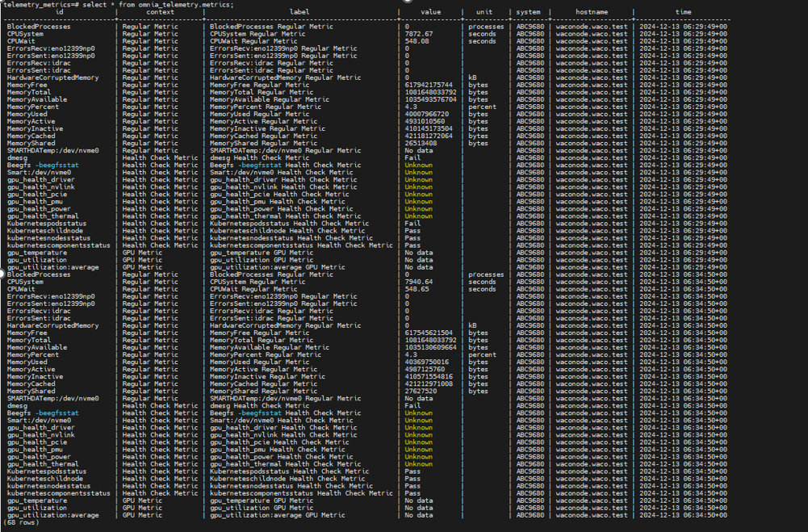Click the CPUWait value 548.65
Viewport: 808px width, 532px height.
[x=417, y=289]
